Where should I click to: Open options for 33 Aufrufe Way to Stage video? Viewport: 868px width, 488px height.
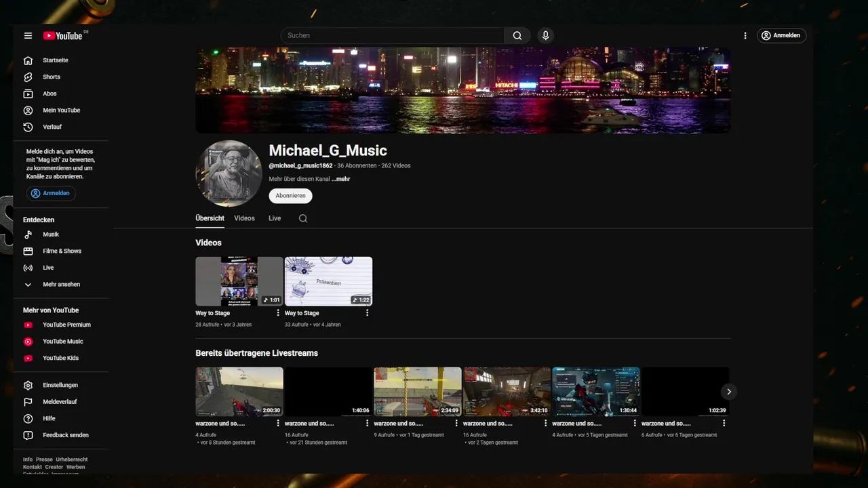[x=367, y=313]
